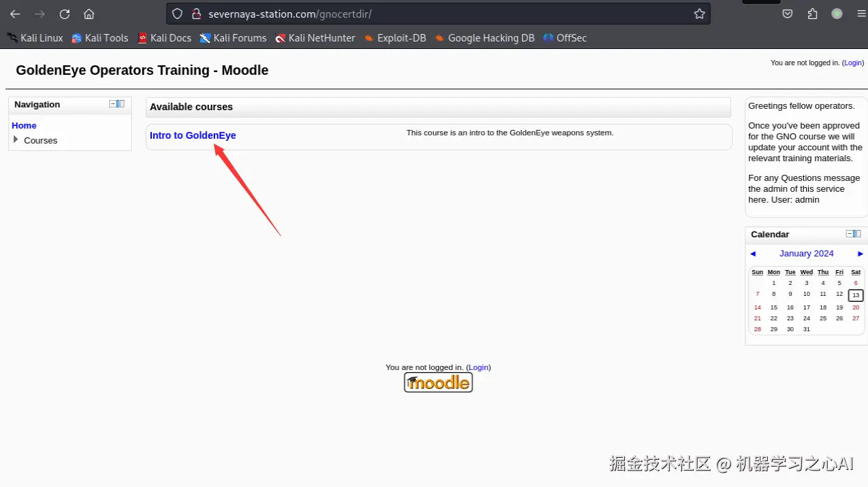Screen dimensions: 868x487
Task: Click the Available courses heading
Action: 191,107
